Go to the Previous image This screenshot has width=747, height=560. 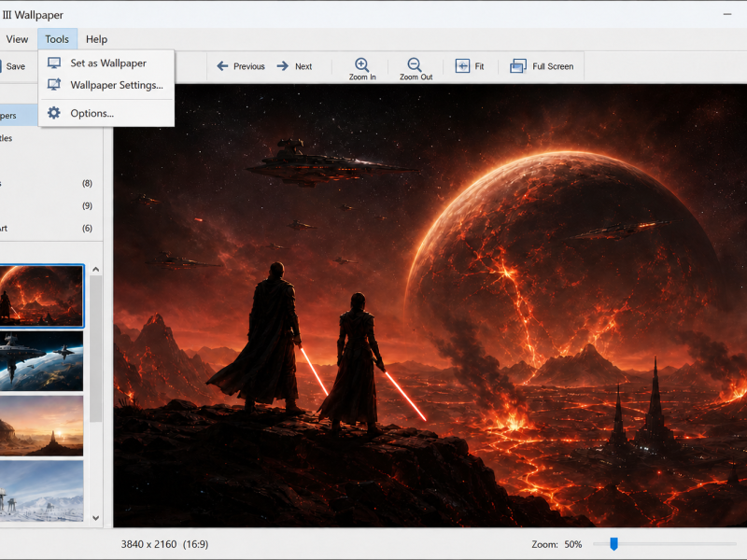click(x=241, y=66)
